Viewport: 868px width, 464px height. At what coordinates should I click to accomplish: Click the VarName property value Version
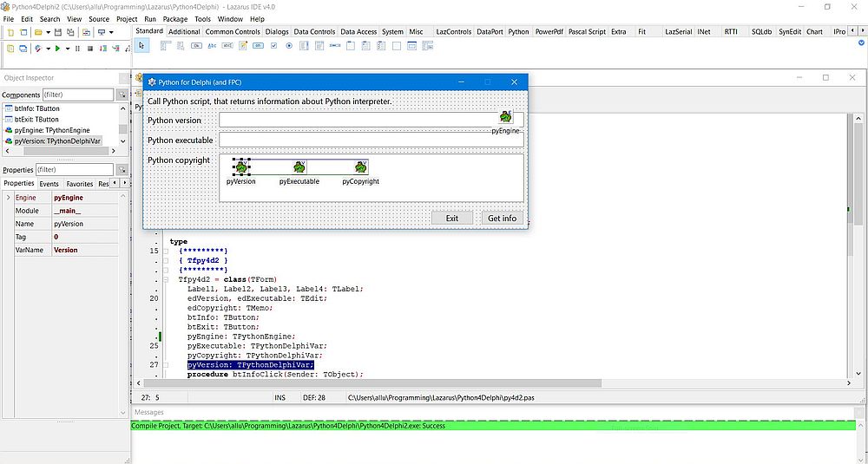(x=65, y=250)
